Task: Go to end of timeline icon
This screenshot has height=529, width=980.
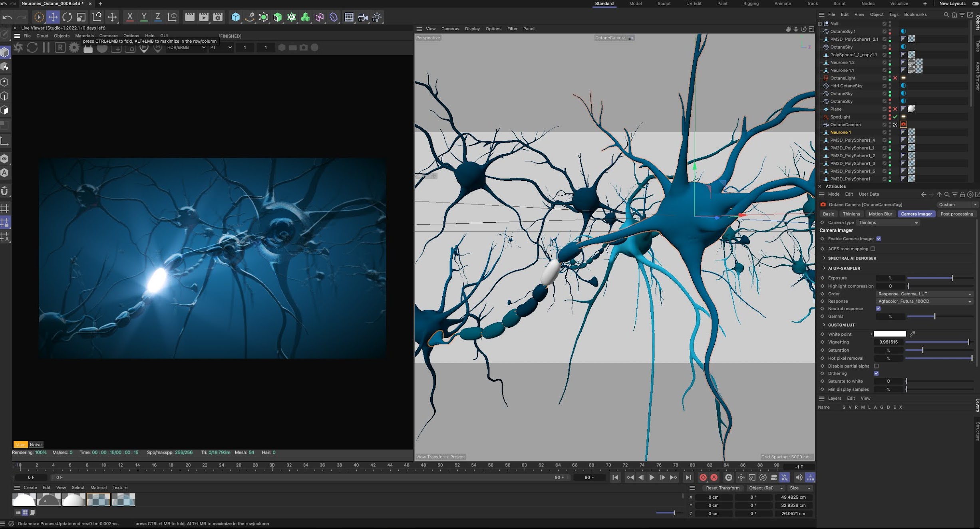Action: click(688, 477)
